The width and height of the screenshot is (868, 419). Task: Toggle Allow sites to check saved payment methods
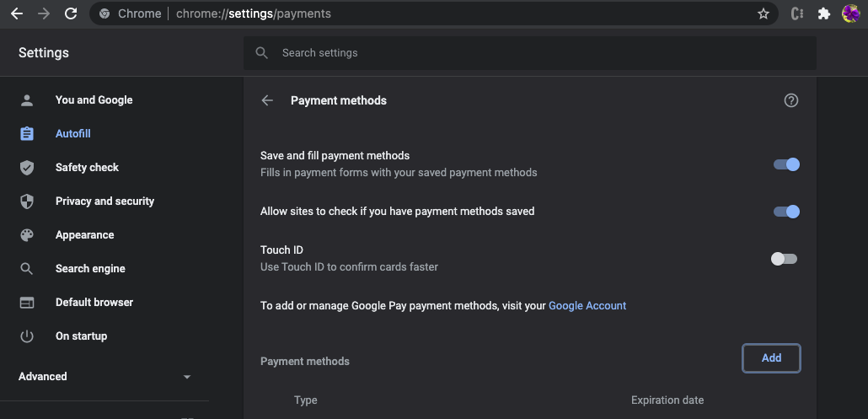pos(786,212)
